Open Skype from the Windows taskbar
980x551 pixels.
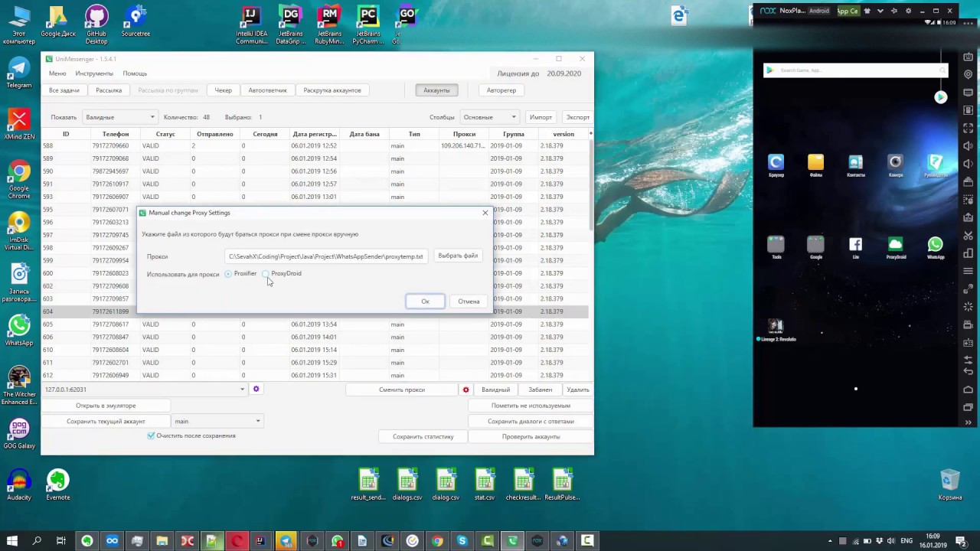(x=462, y=541)
